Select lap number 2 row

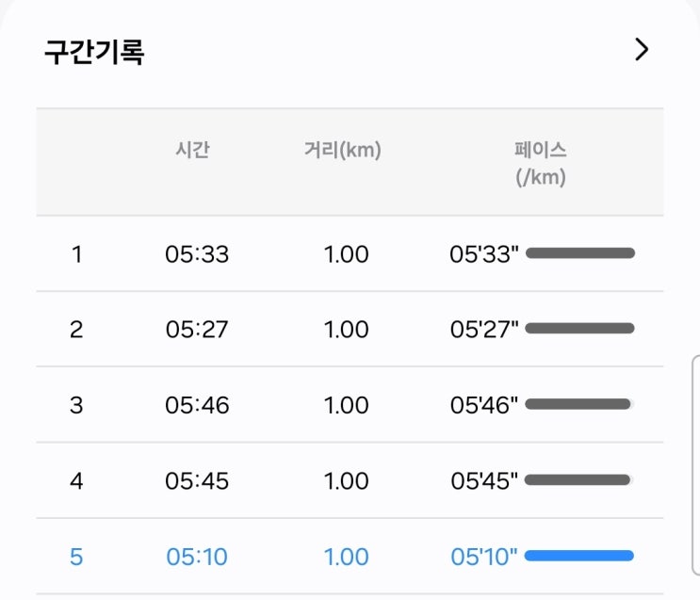[x=76, y=330]
